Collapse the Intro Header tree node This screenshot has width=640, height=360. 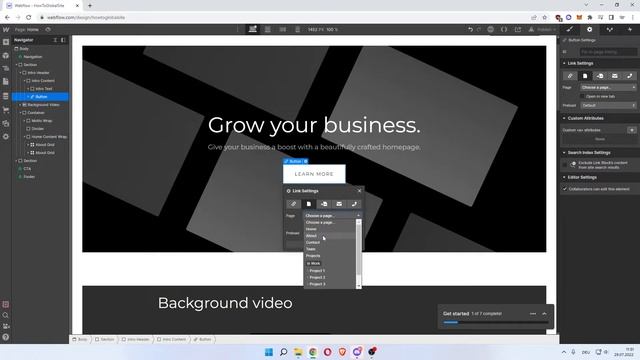pyautogui.click(x=20, y=73)
